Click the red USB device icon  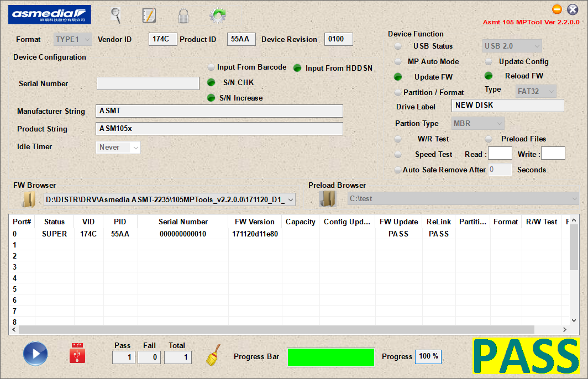(77, 353)
